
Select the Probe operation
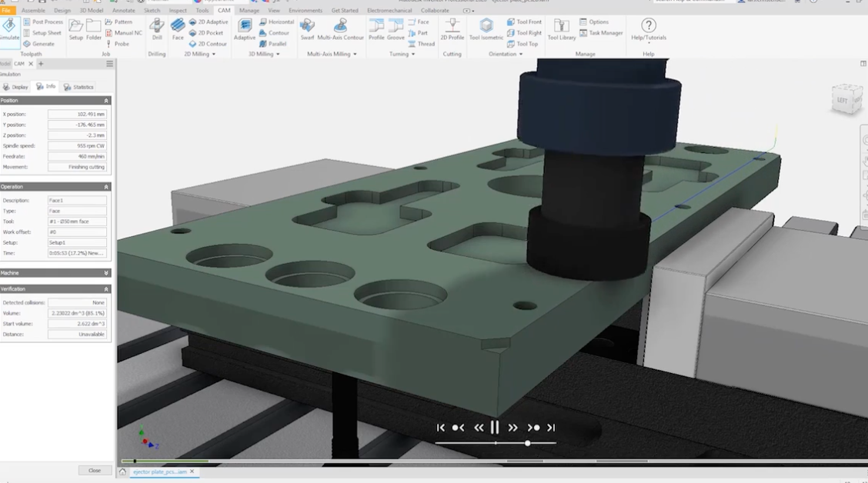coord(117,44)
